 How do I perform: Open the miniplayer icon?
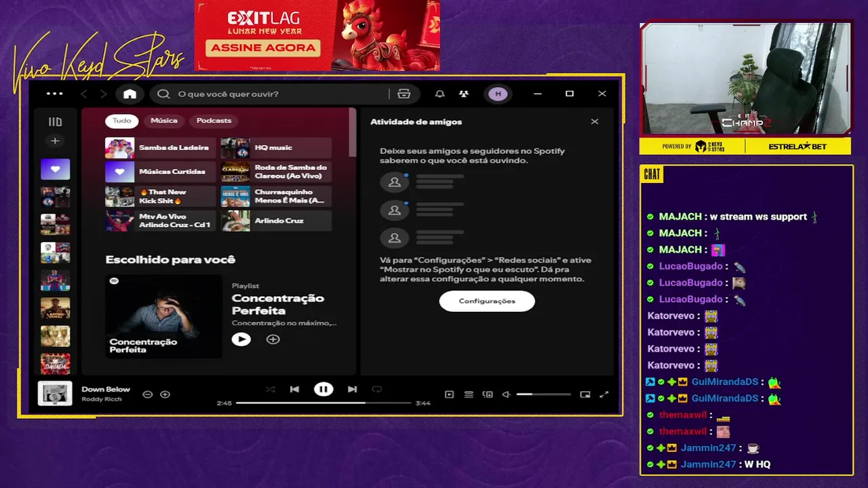click(585, 394)
